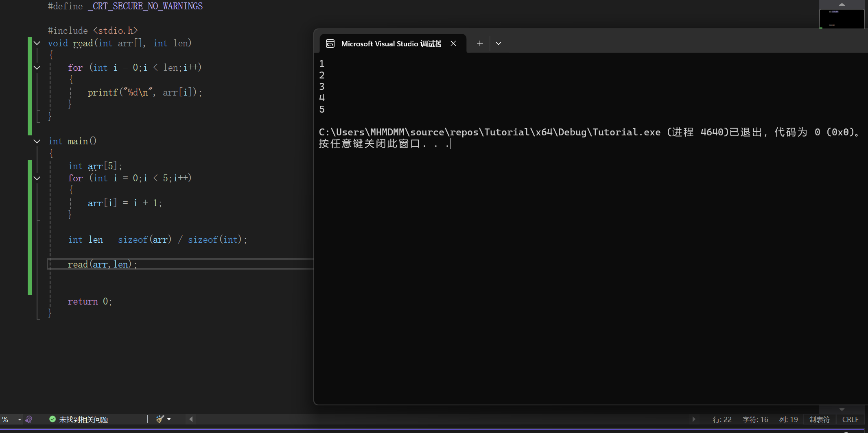
Task: Click the '列: 19' column indicator
Action: point(788,419)
